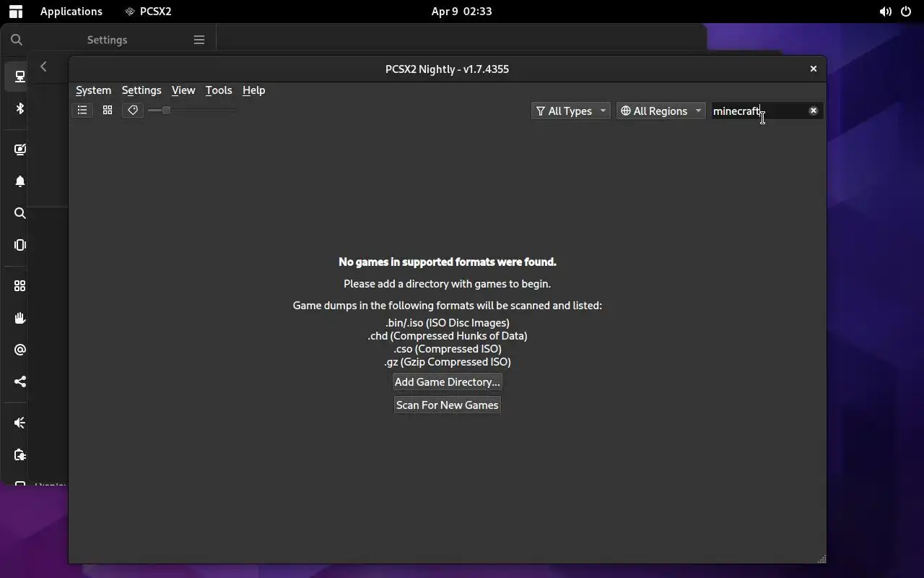Click "No games in supported formats were found."

(x=448, y=262)
